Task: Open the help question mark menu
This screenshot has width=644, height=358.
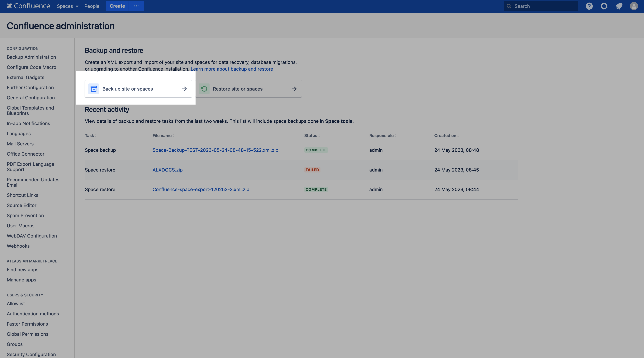Action: click(x=589, y=6)
